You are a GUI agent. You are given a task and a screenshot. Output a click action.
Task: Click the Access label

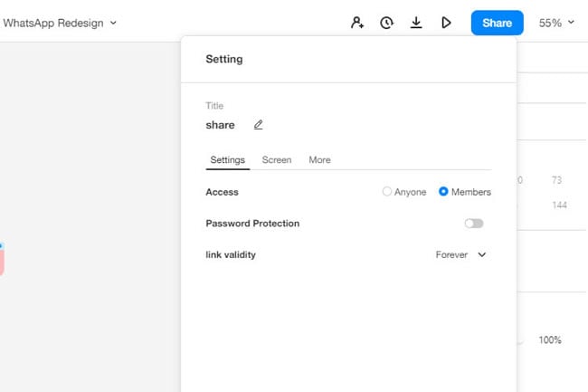pyautogui.click(x=222, y=192)
